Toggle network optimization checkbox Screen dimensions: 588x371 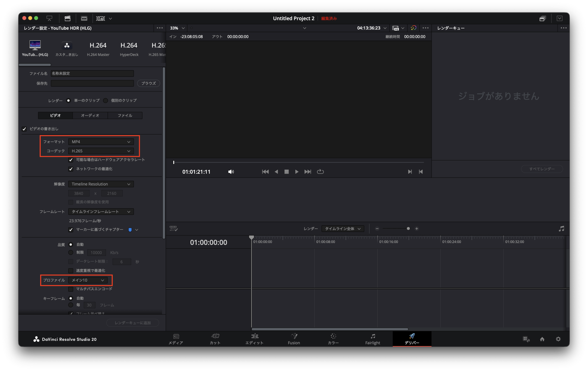pyautogui.click(x=71, y=169)
